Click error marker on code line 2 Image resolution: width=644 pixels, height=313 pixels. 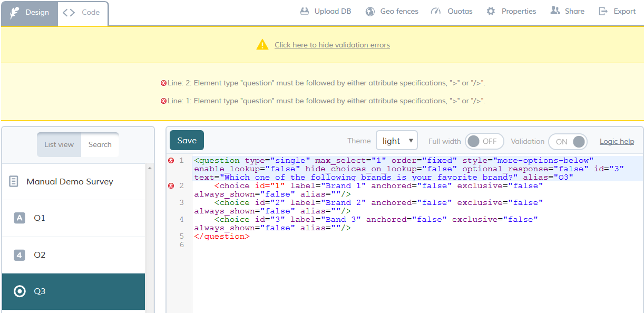point(171,185)
